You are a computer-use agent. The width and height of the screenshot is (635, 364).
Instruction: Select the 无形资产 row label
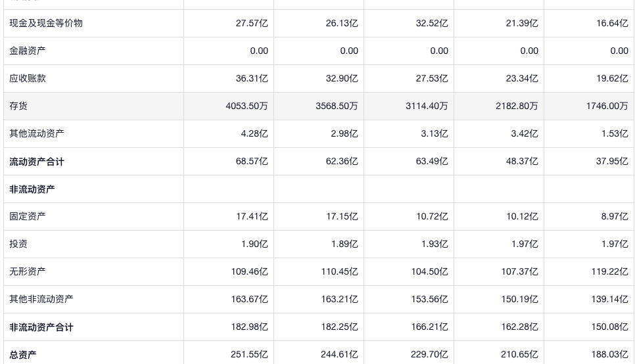(x=28, y=271)
